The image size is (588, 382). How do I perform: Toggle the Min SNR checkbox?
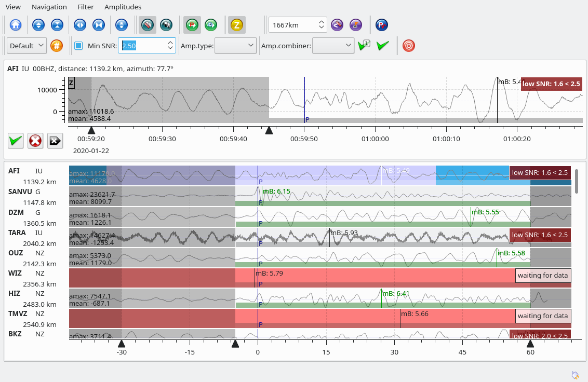pos(78,46)
